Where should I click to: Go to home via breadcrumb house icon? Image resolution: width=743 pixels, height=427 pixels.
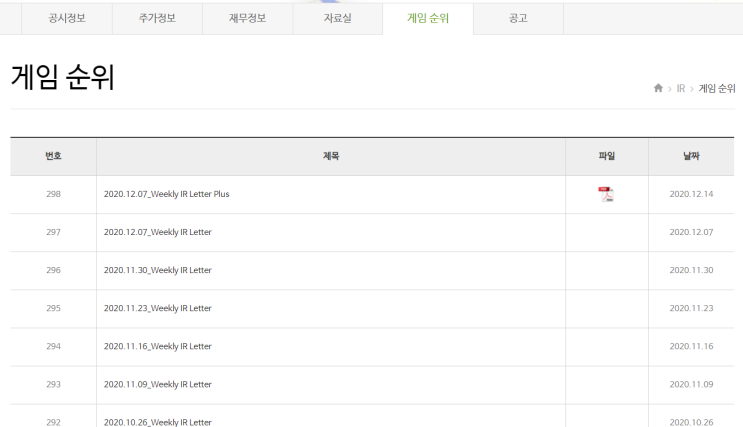(x=658, y=88)
